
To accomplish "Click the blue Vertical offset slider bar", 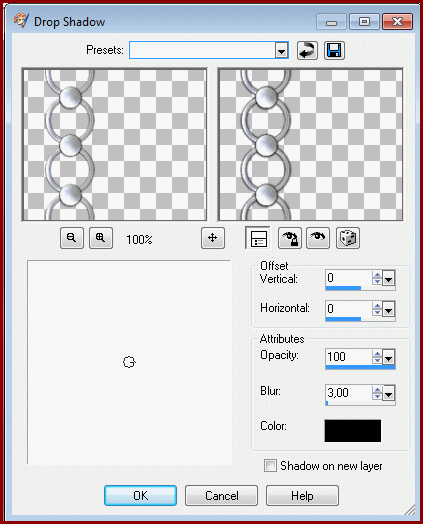I will click(343, 288).
